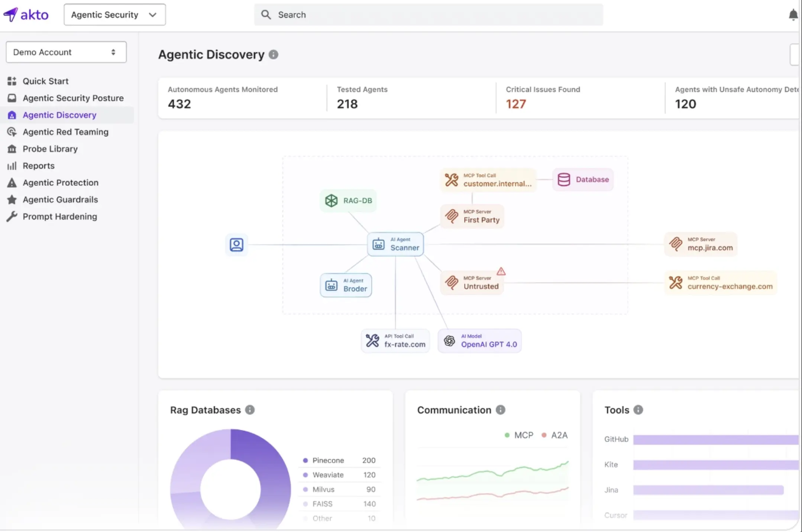Click the Other legend entry
Viewport: 802px width, 532px height.
(339, 518)
